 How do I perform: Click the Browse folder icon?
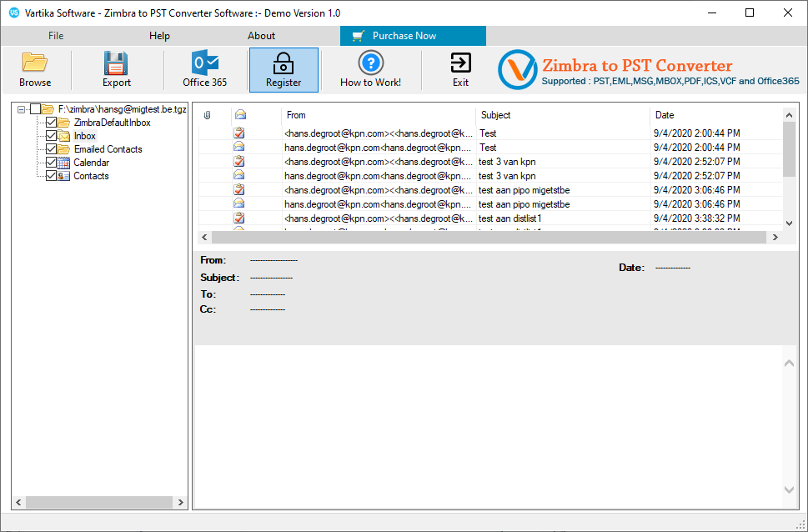point(35,63)
